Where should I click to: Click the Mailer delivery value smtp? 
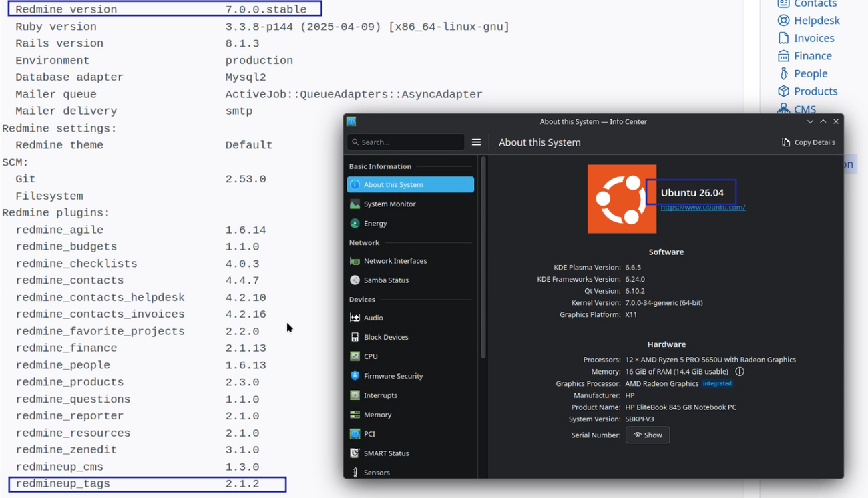point(239,111)
